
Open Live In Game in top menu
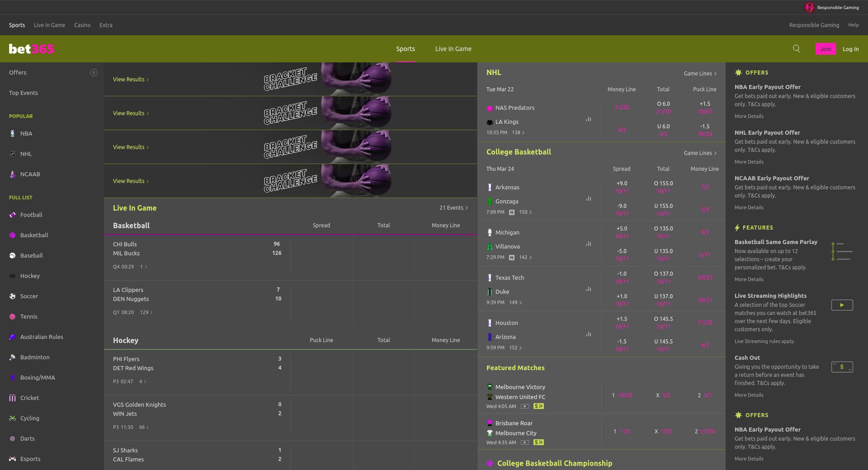(49, 25)
